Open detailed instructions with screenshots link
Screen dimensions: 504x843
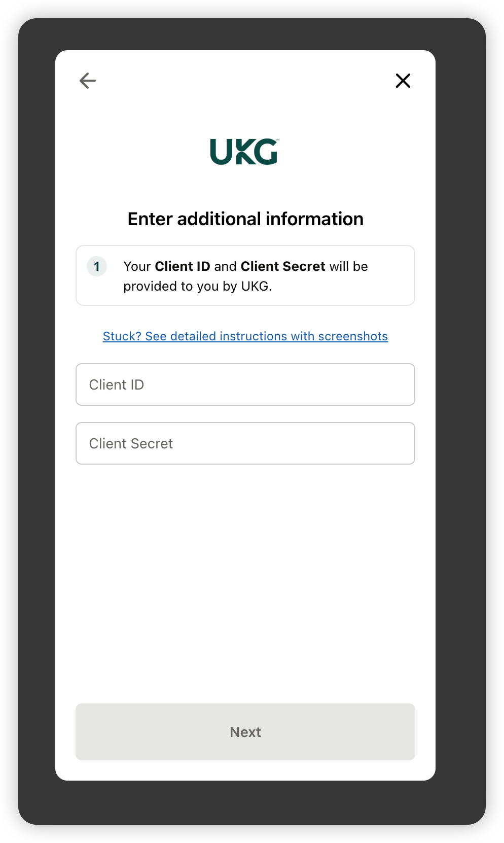[x=245, y=336]
